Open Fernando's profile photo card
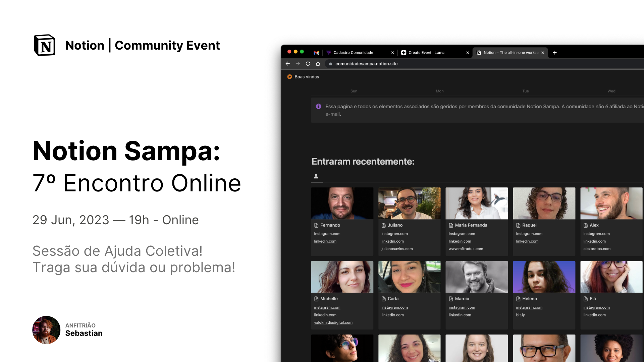The width and height of the screenshot is (644, 362). pyautogui.click(x=342, y=203)
